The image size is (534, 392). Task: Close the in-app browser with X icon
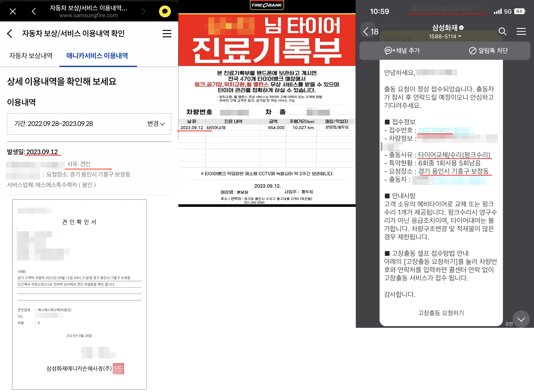(x=13, y=11)
